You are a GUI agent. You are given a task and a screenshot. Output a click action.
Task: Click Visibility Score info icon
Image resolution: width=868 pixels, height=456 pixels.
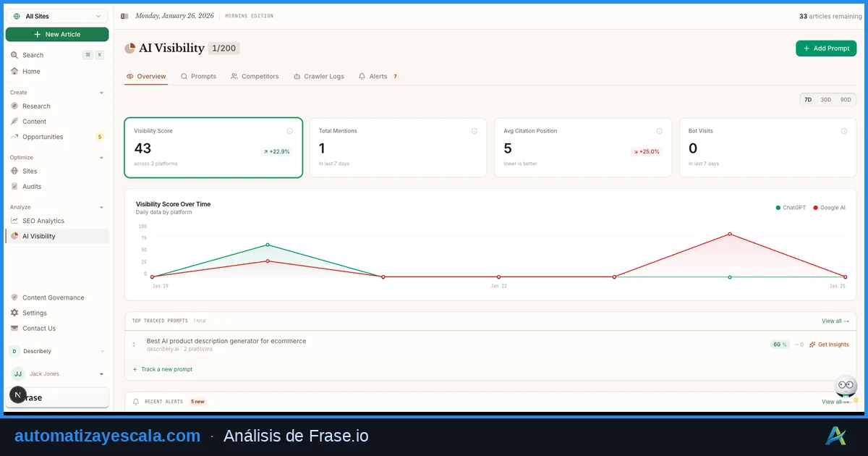click(289, 131)
